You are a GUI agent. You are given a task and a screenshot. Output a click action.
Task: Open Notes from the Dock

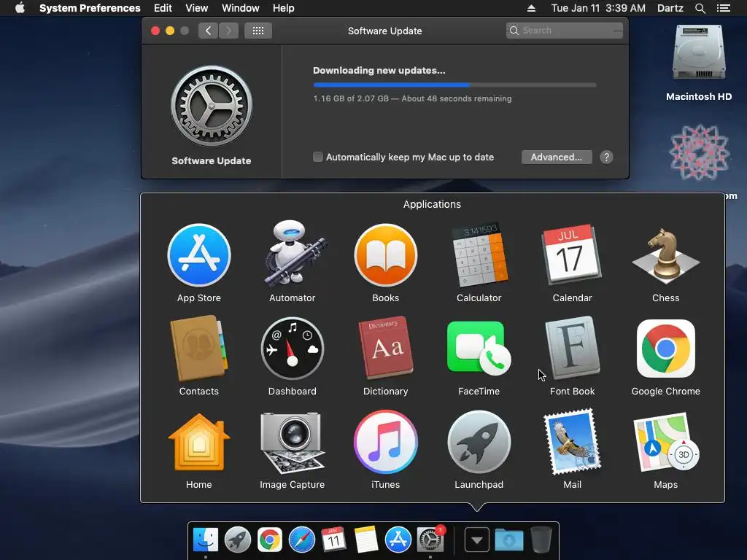coord(366,540)
